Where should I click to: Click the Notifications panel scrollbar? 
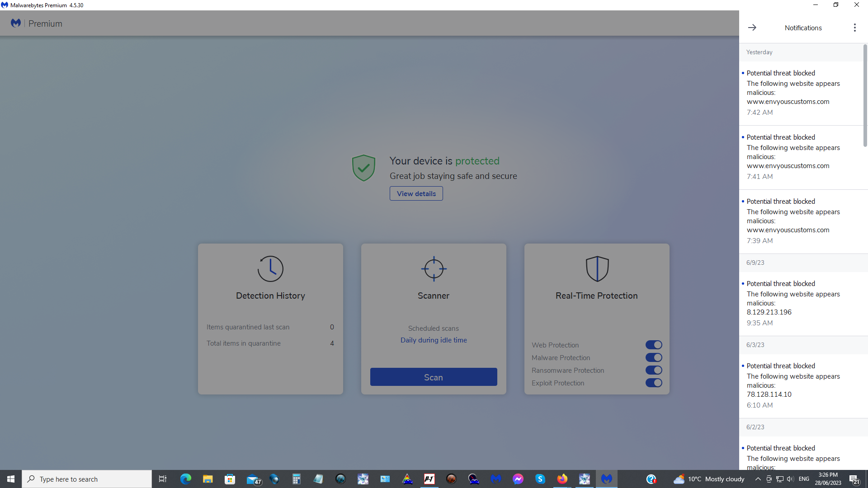click(x=865, y=95)
